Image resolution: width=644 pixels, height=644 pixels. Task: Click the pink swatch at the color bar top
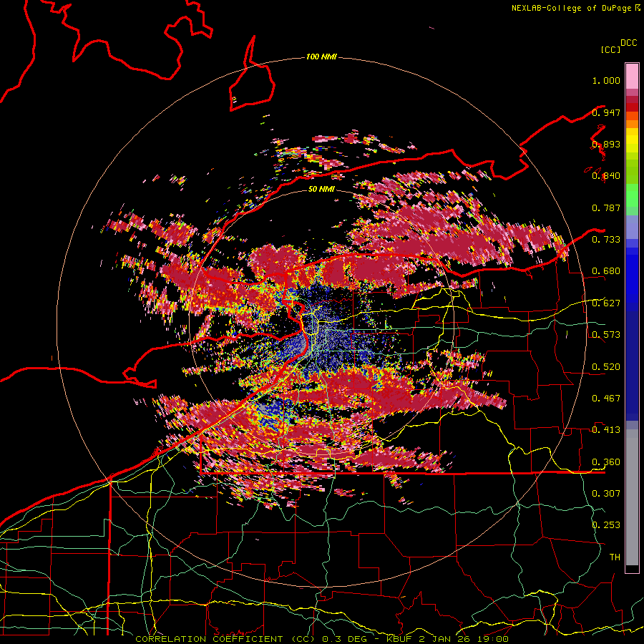click(632, 77)
